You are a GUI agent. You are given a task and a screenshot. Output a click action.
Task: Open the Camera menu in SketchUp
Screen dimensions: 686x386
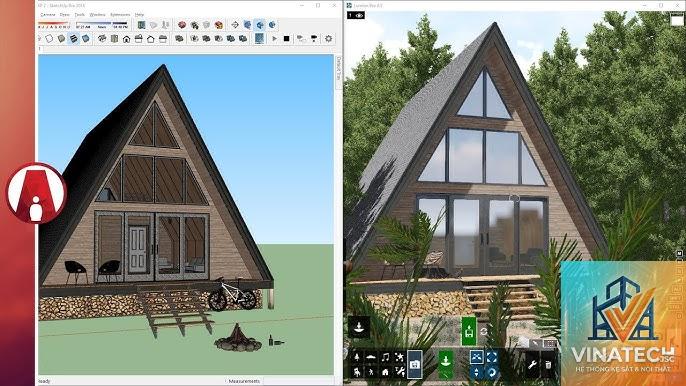pyautogui.click(x=47, y=14)
